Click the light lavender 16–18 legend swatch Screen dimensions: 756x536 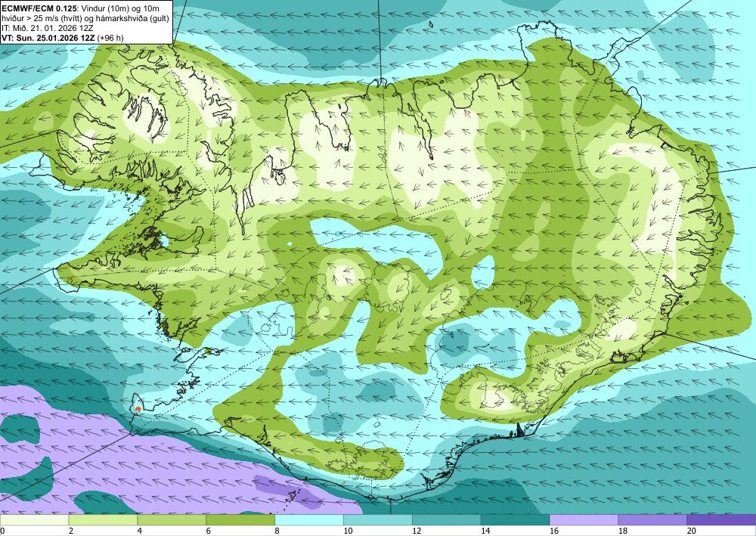point(584,520)
